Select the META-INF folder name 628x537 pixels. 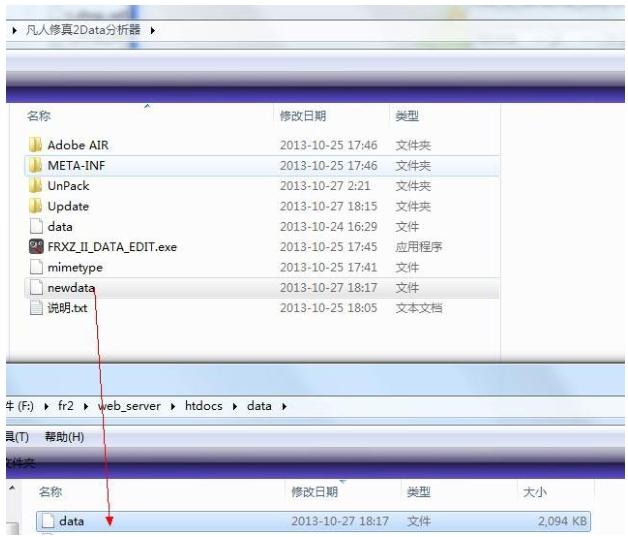[x=76, y=165]
